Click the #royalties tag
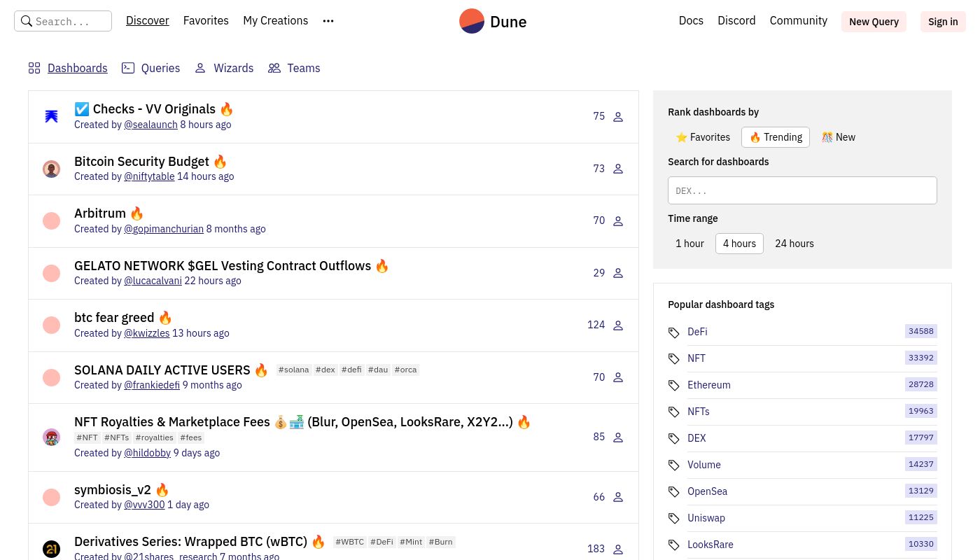The height and width of the screenshot is (560, 980). 155,437
